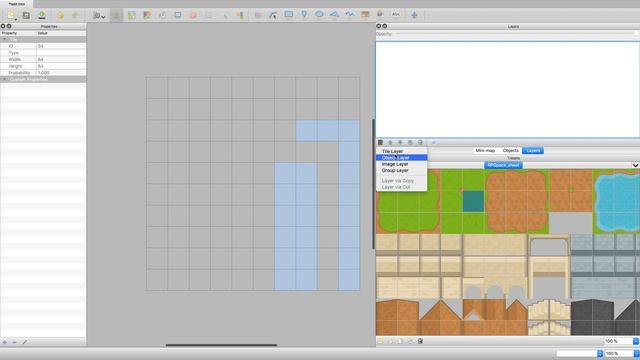The image size is (640, 360).
Task: Choose Tile Layer from the popup menu
Action: click(402, 151)
